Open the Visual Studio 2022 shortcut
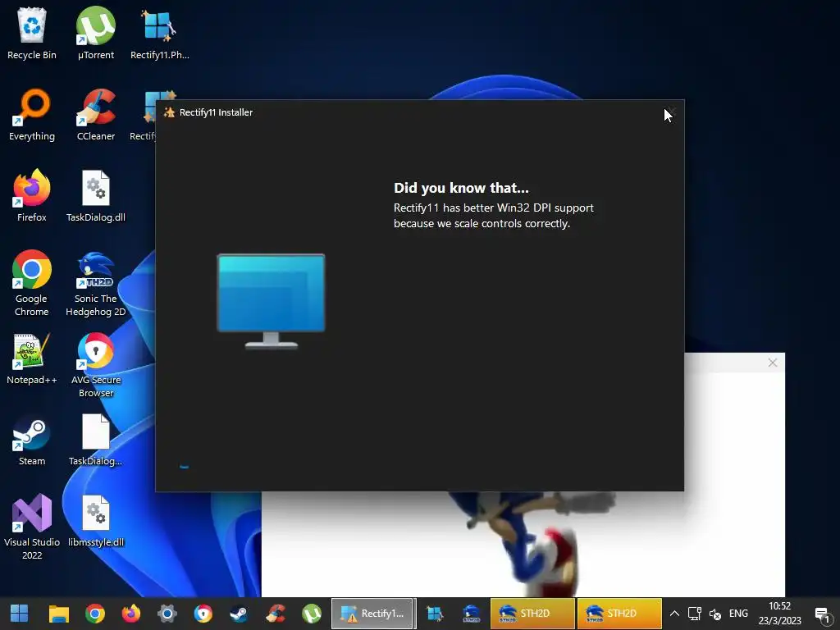 tap(32, 527)
